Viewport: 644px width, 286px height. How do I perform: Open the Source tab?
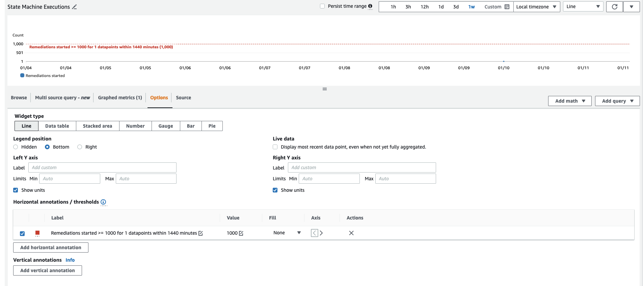tap(183, 98)
